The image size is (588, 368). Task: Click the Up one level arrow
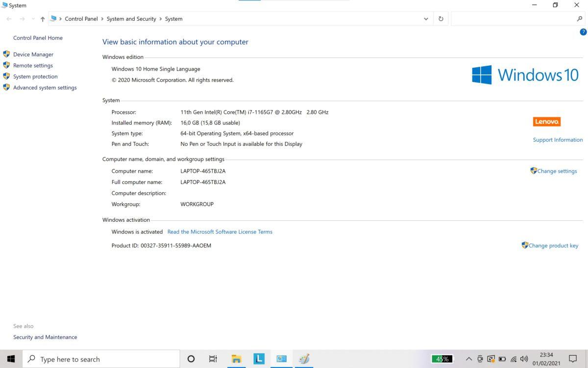[43, 19]
